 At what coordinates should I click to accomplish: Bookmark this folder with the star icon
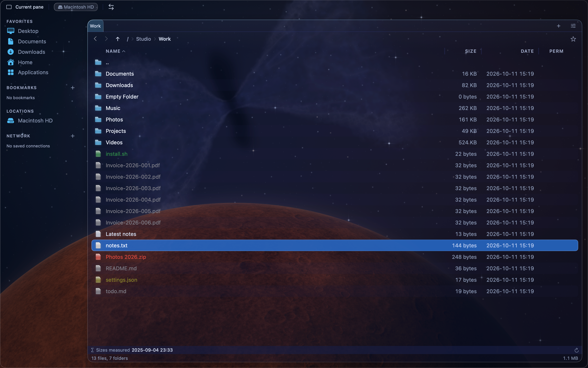click(573, 39)
